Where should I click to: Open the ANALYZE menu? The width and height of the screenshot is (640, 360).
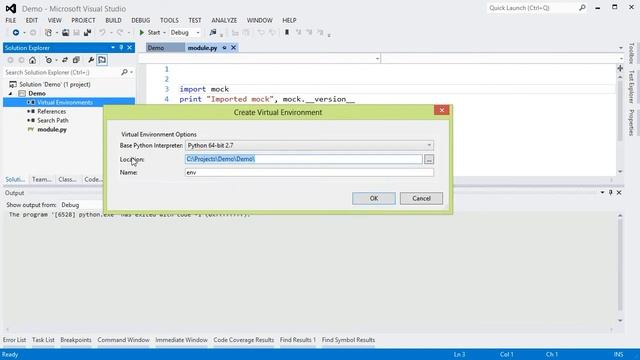(224, 20)
